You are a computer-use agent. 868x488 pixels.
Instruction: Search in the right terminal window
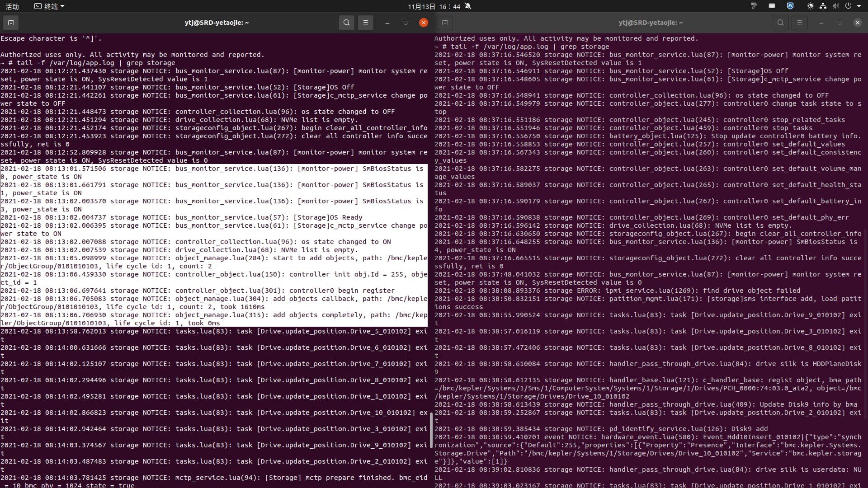click(780, 23)
